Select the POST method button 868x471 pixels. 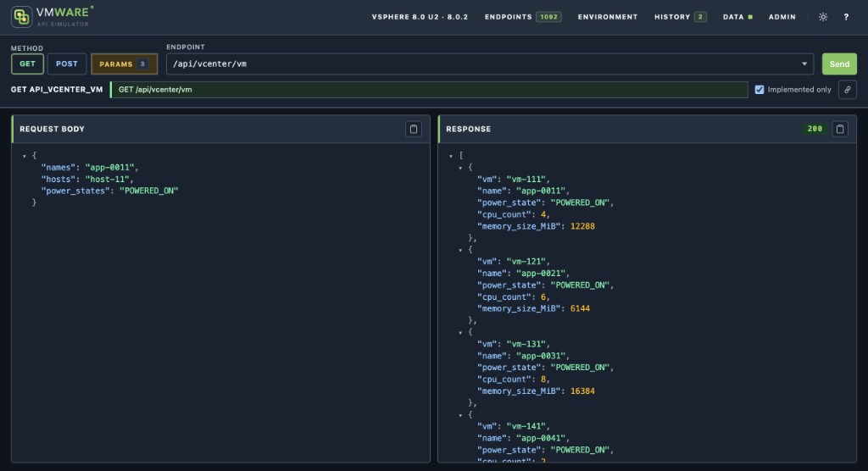[x=67, y=64]
